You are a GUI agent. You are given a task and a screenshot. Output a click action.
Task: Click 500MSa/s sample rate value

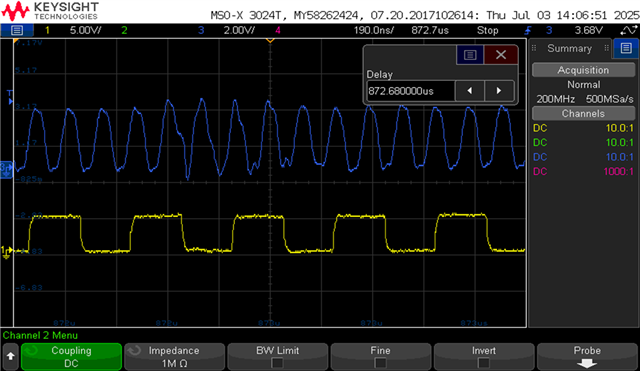pos(609,99)
